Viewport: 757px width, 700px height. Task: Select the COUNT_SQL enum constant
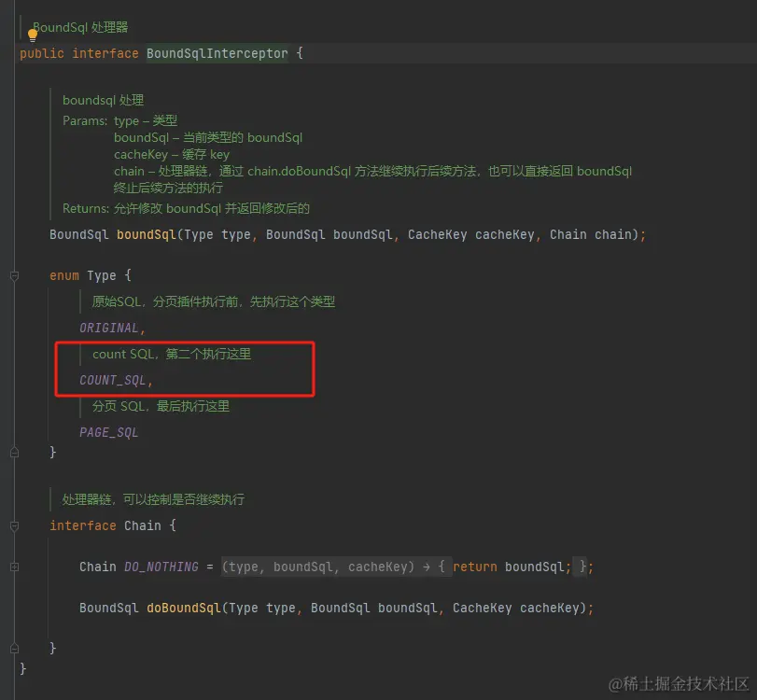113,381
